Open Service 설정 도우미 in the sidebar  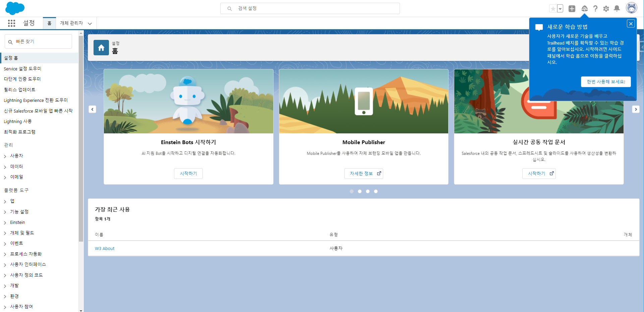click(x=22, y=69)
